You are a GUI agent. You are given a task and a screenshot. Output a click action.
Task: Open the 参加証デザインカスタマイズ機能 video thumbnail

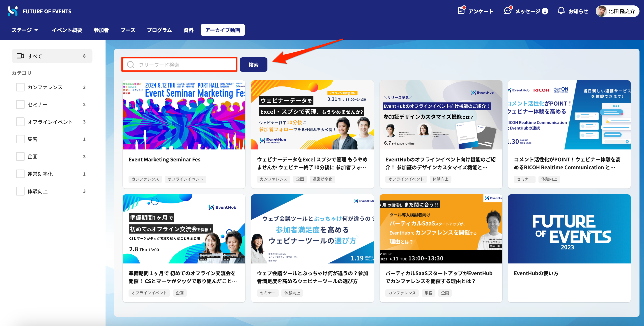pyautogui.click(x=441, y=115)
